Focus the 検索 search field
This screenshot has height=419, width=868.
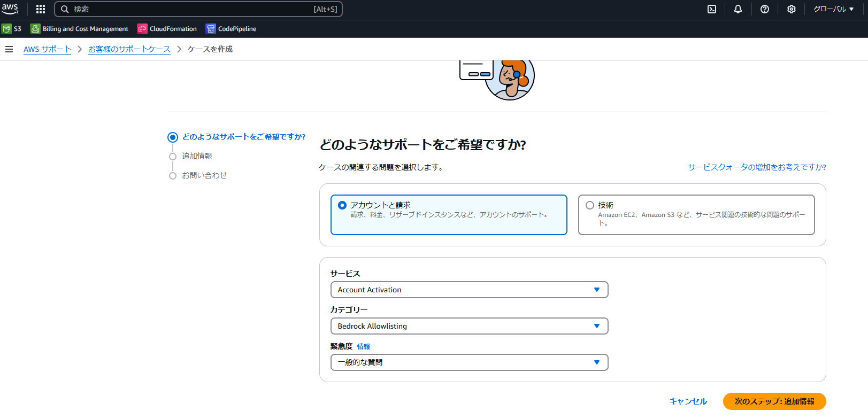(x=198, y=9)
